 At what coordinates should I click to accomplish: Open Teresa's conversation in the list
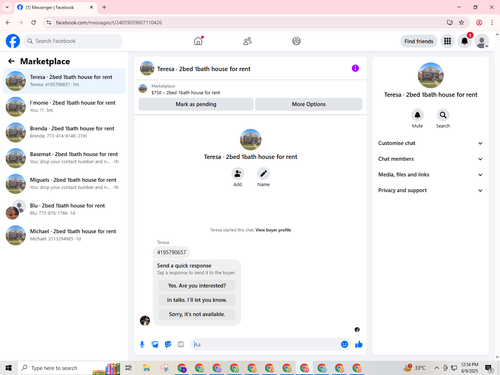[x=64, y=81]
